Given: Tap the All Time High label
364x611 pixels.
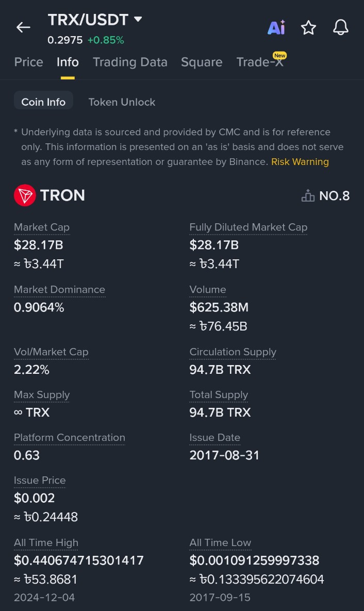Looking at the screenshot, I should point(46,543).
